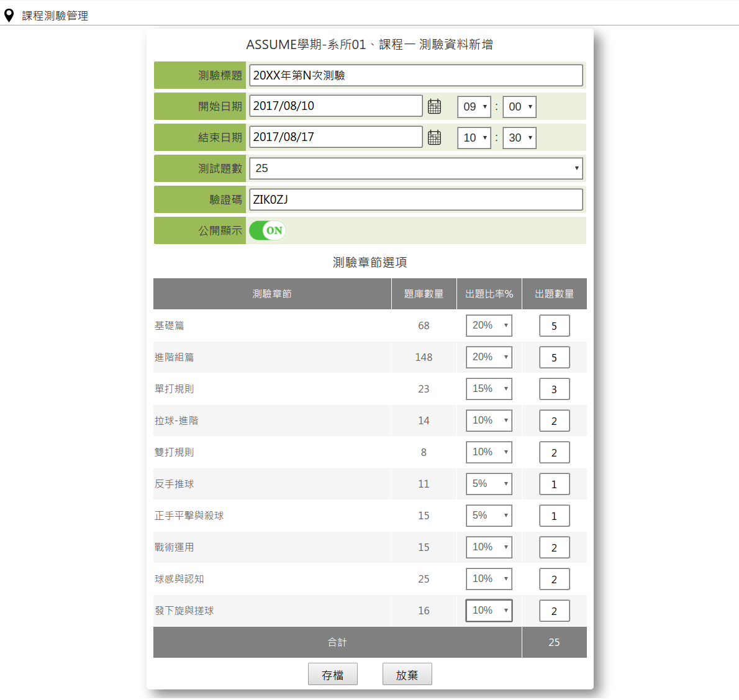Click the 雙打規則 chapter name

click(x=175, y=452)
